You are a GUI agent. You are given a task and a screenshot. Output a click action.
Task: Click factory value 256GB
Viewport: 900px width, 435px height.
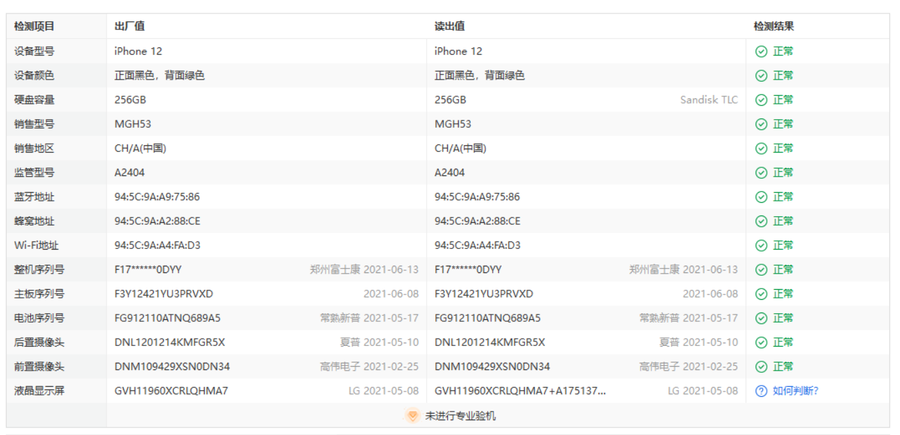coord(130,100)
